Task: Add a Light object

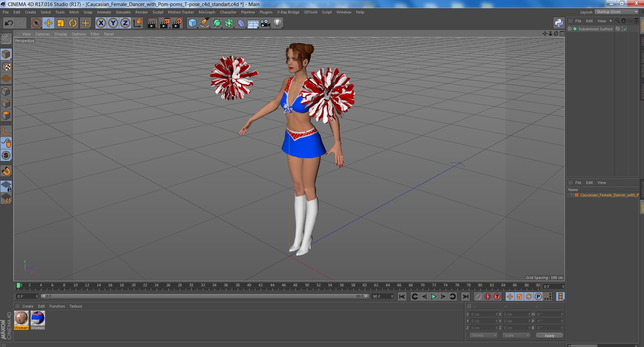Action: (278, 23)
